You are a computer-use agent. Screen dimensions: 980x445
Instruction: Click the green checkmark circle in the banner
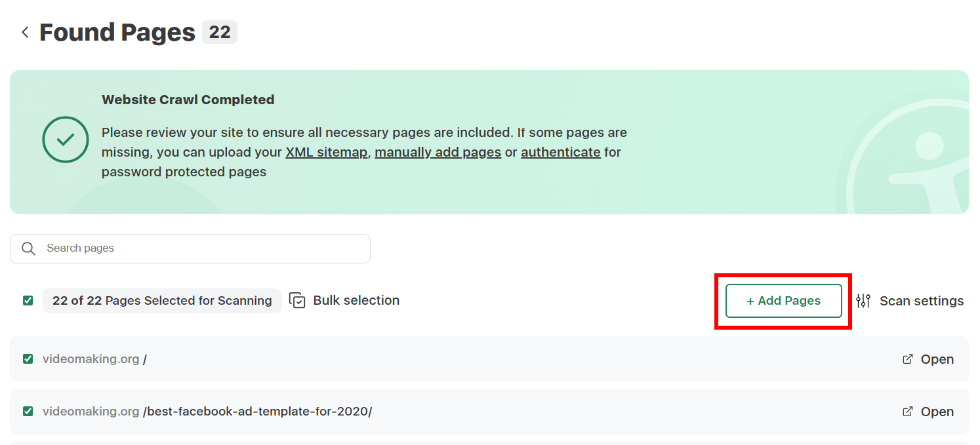click(65, 140)
